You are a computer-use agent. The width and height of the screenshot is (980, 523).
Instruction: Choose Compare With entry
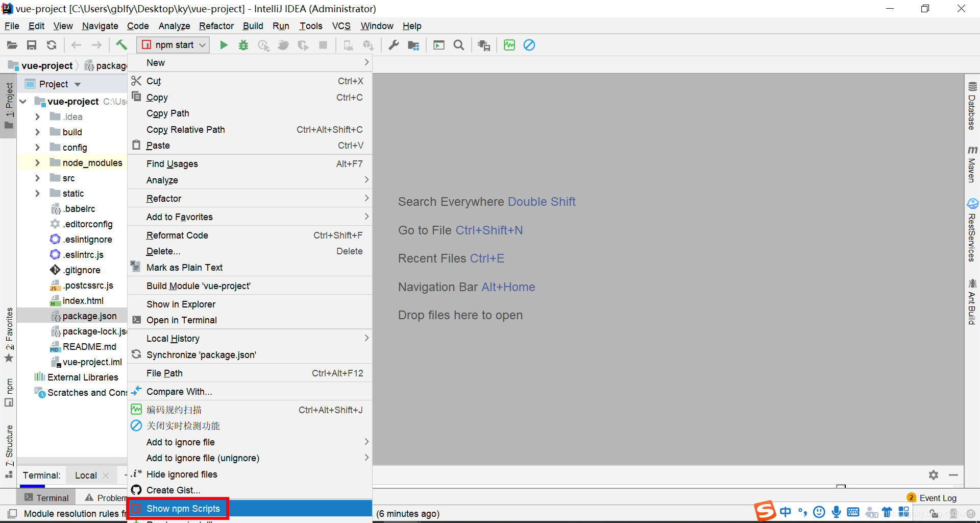click(250, 392)
